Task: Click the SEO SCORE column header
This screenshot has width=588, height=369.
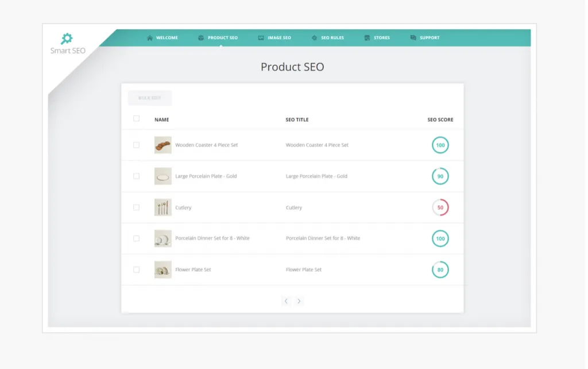Action: coord(440,120)
